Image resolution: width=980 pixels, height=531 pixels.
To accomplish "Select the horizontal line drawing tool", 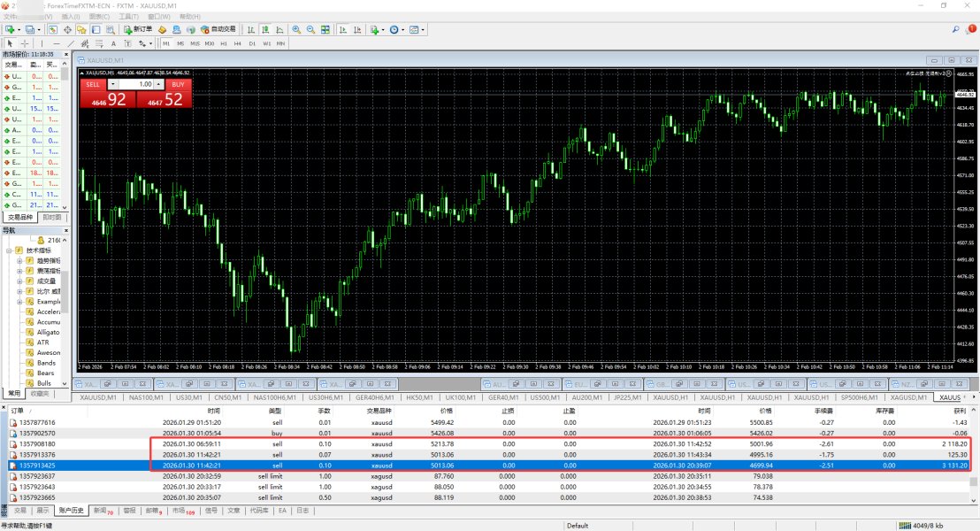I will pyautogui.click(x=56, y=43).
